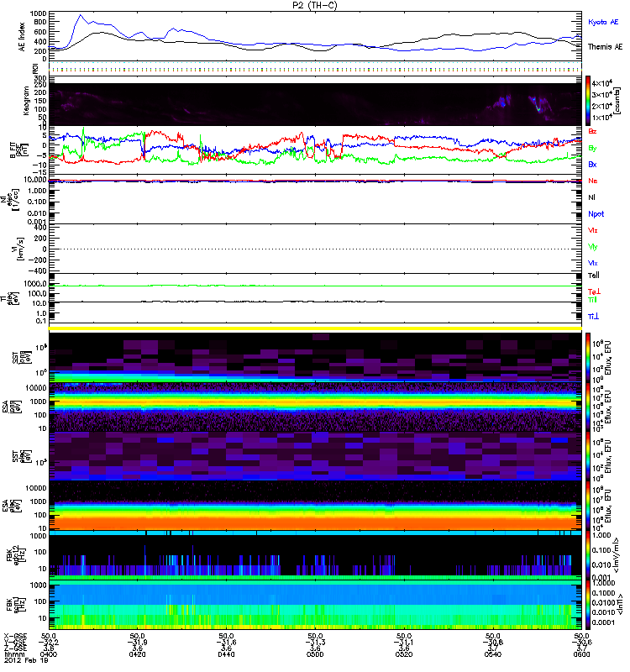Click the green By legend label
Image resolution: width=630 pixels, height=672 pixels.
(x=592, y=149)
